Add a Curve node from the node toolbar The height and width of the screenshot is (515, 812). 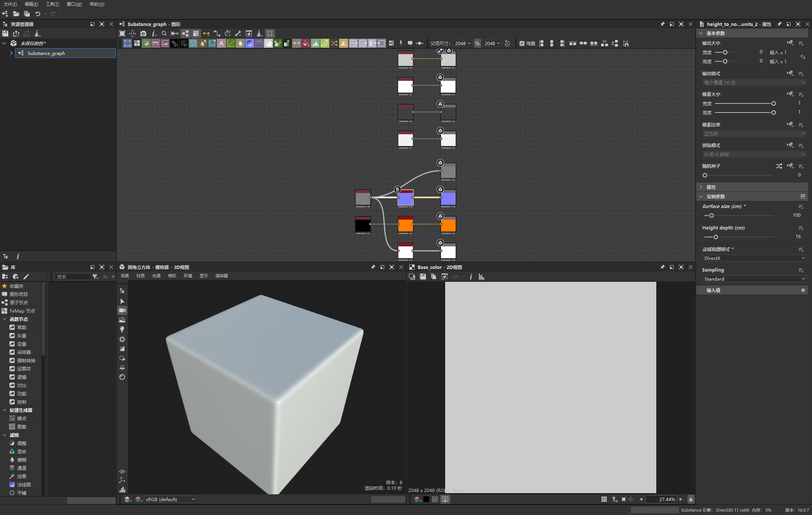point(231,43)
